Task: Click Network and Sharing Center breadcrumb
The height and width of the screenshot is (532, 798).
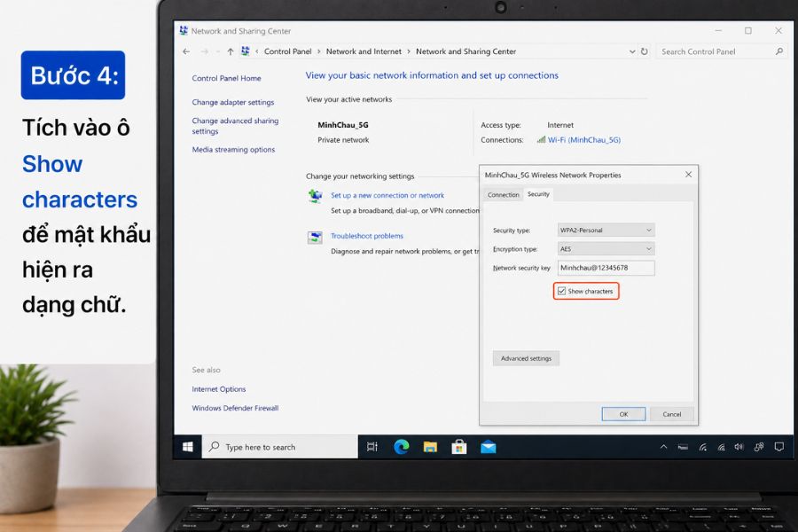Action: 465,51
